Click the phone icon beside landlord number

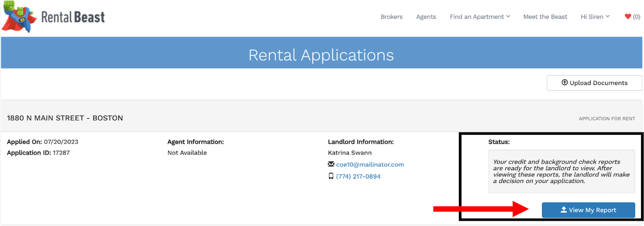tap(331, 176)
